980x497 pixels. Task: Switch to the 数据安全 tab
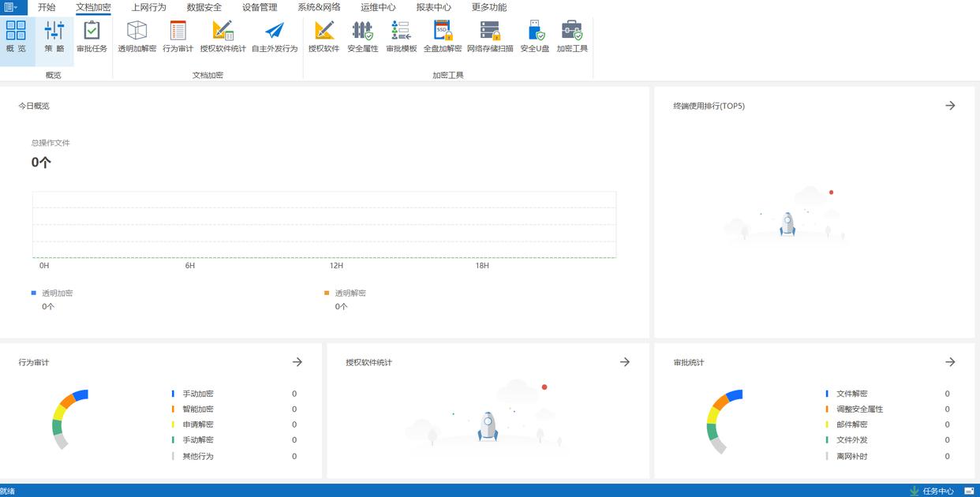pos(204,7)
